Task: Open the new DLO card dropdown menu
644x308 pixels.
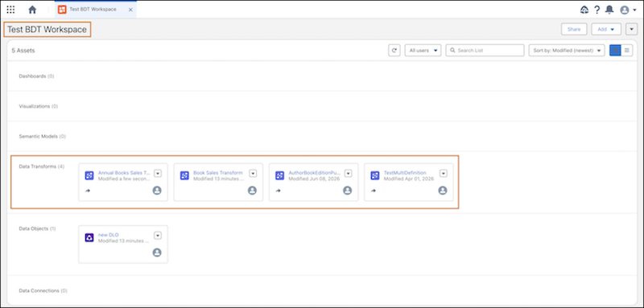Action: tap(158, 236)
